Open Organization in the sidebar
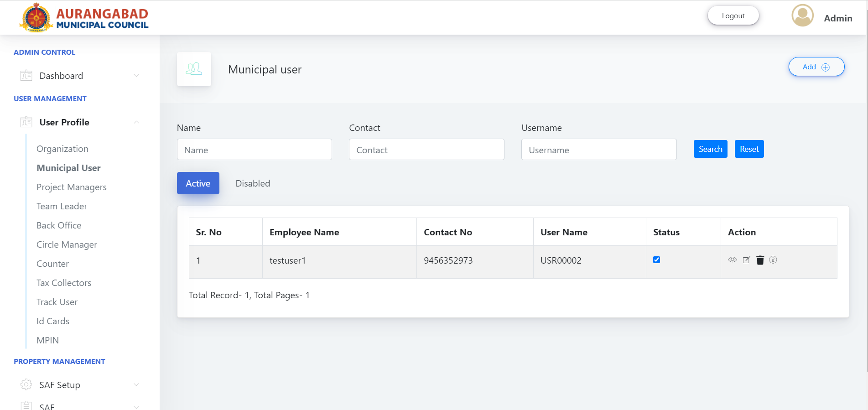 point(62,149)
